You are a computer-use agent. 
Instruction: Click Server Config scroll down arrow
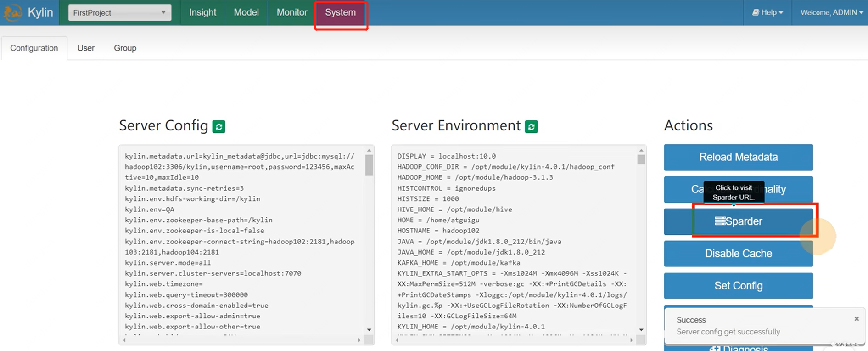(369, 330)
